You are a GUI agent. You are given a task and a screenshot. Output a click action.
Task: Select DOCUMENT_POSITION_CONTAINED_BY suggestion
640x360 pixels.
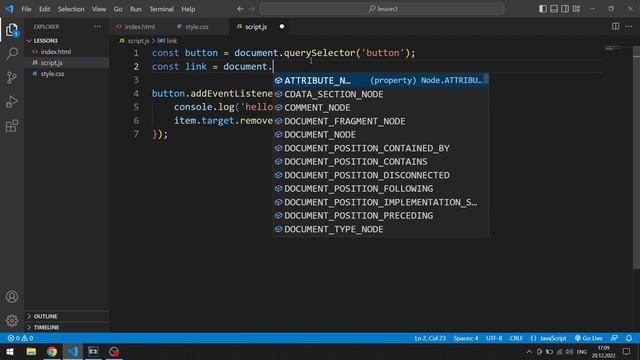[380, 148]
